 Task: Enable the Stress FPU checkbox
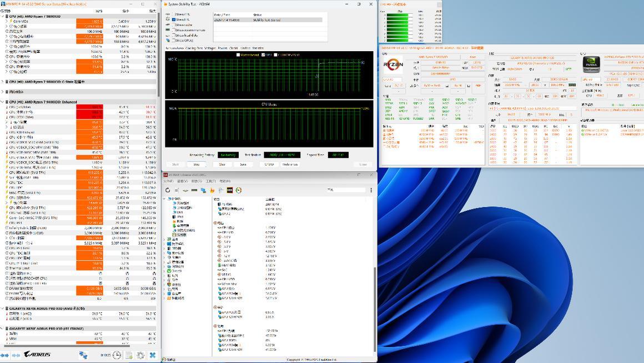click(x=174, y=19)
